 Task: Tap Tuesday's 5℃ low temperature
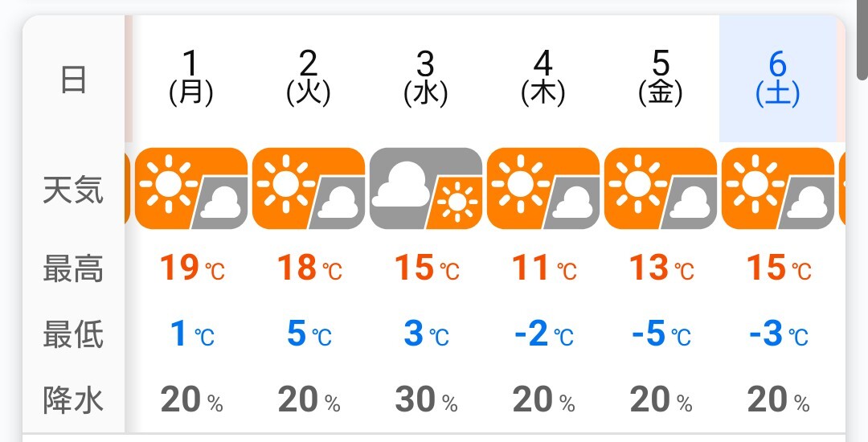309,334
